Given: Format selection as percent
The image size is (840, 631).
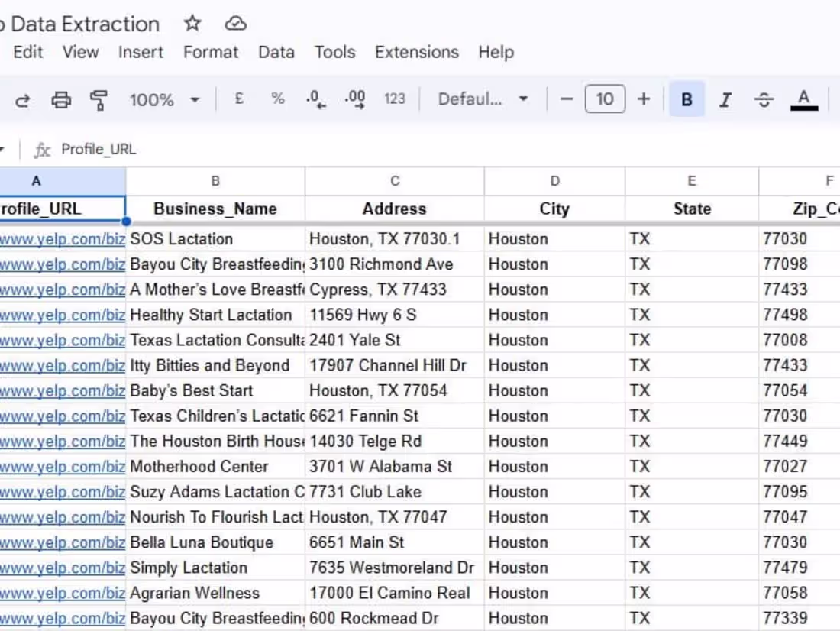Looking at the screenshot, I should (277, 99).
